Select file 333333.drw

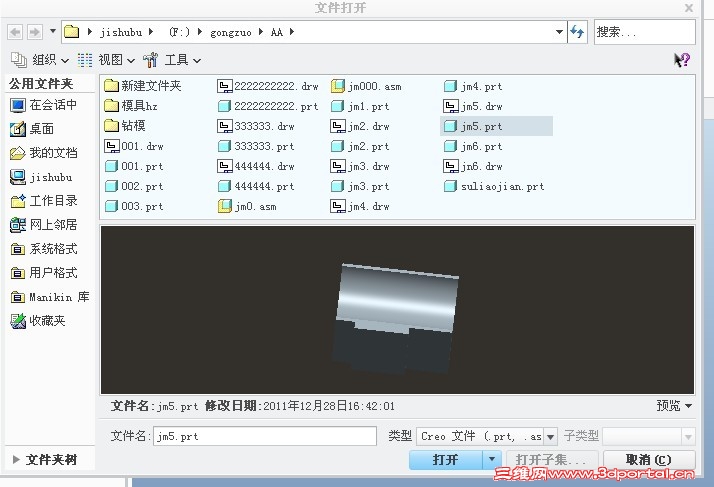click(256, 126)
